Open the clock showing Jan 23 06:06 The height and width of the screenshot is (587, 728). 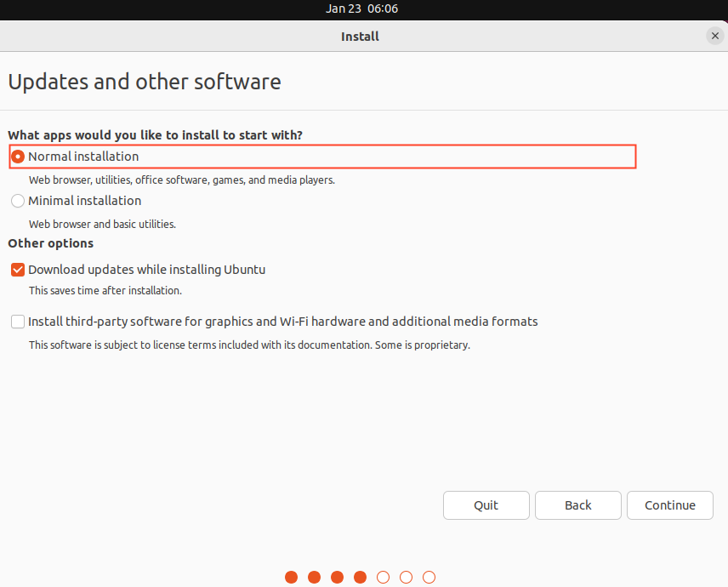(362, 9)
